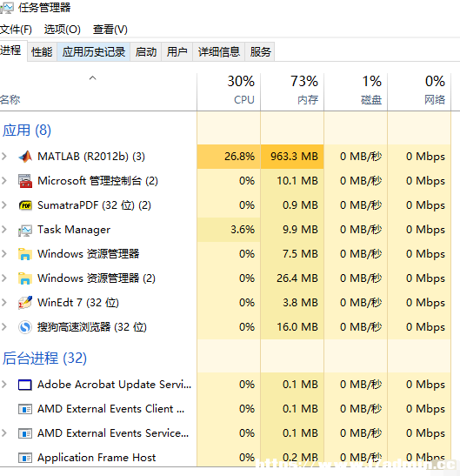
Task: Select the Application Frame Host icon
Action: coord(25,458)
